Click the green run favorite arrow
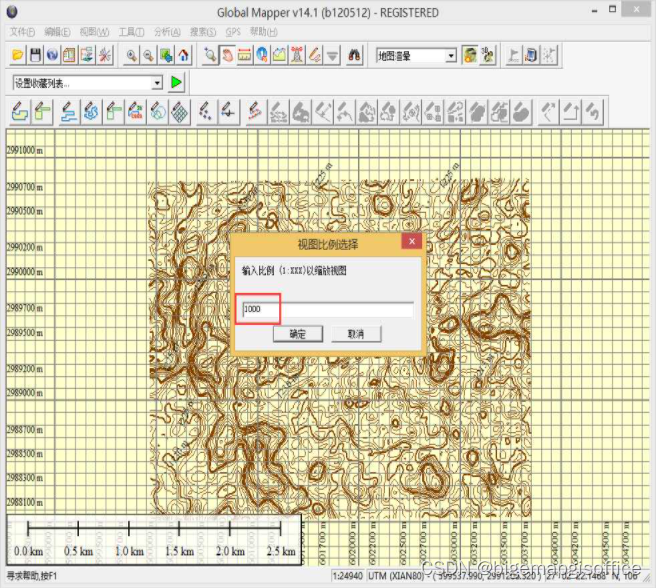 177,82
